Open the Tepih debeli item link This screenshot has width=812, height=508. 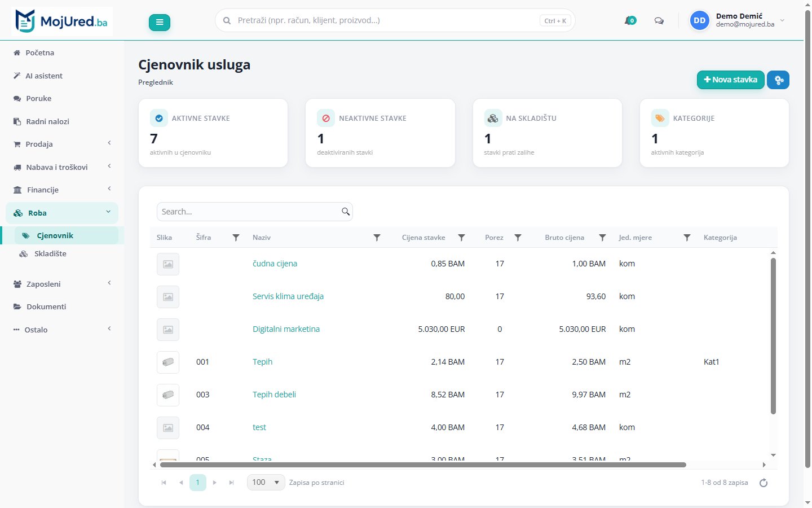point(274,395)
